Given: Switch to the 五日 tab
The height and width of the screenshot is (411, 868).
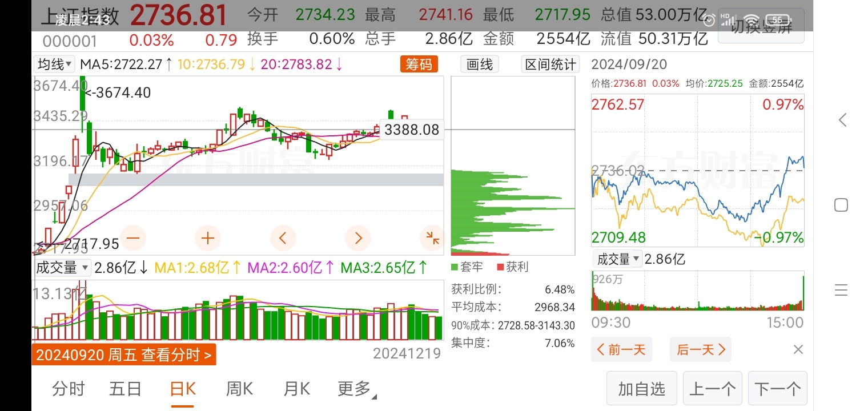Looking at the screenshot, I should pos(125,389).
